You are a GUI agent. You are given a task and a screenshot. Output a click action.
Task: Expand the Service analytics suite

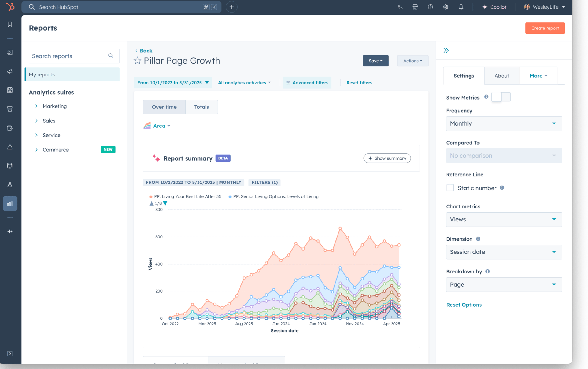coord(36,135)
